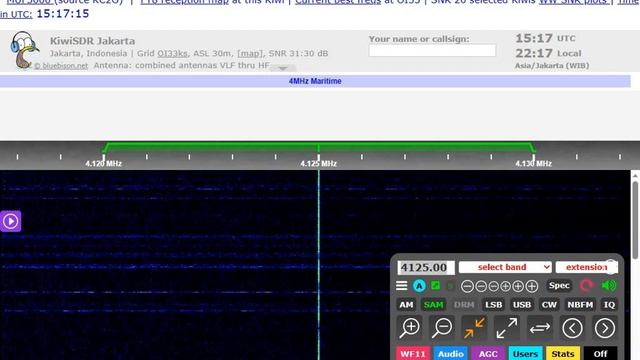Select CW demodulation mode
This screenshot has height=360, width=640.
[549, 304]
